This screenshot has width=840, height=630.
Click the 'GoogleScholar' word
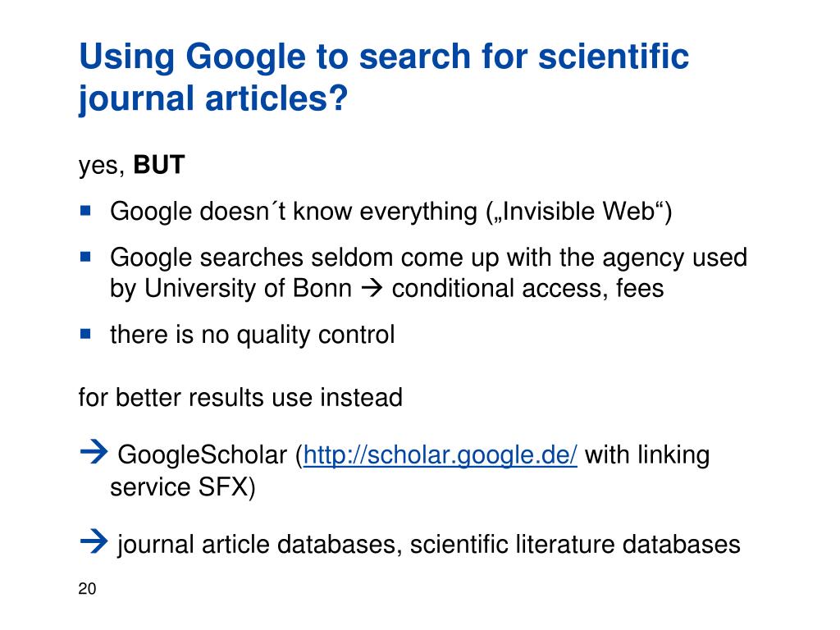click(203, 455)
